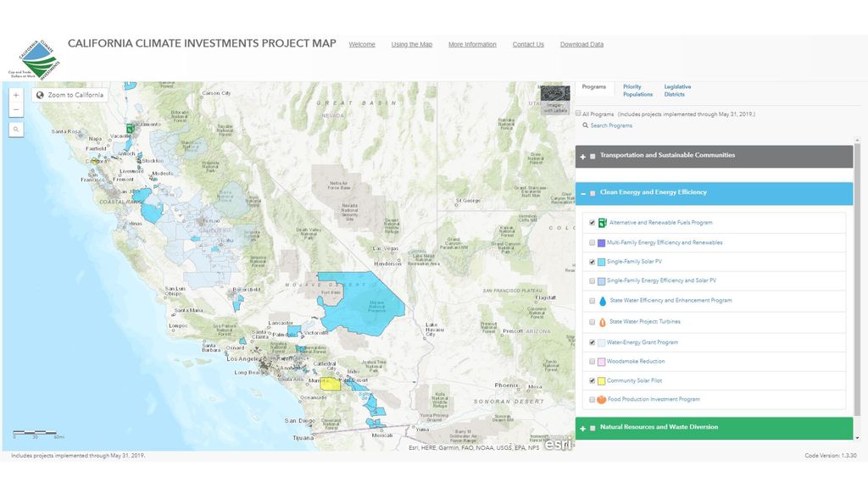The image size is (868, 488).
Task: Open the Woodsmoke Reduction label
Action: (636, 361)
